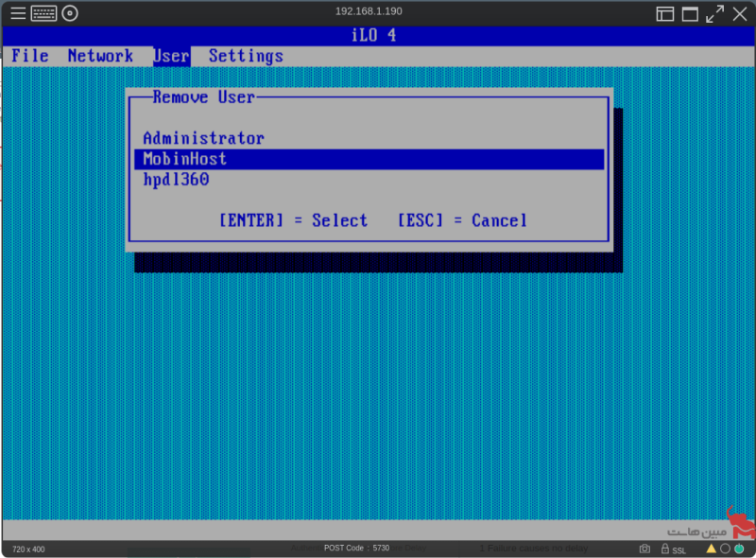Screen dimensions: 756x558
Task: Capture a screenshot with the camera icon
Action: pos(644,549)
